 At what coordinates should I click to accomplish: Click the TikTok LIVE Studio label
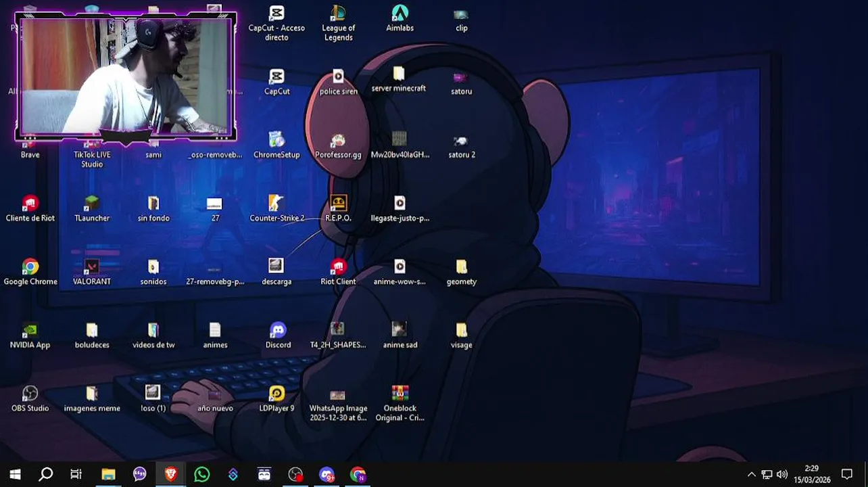click(x=92, y=160)
